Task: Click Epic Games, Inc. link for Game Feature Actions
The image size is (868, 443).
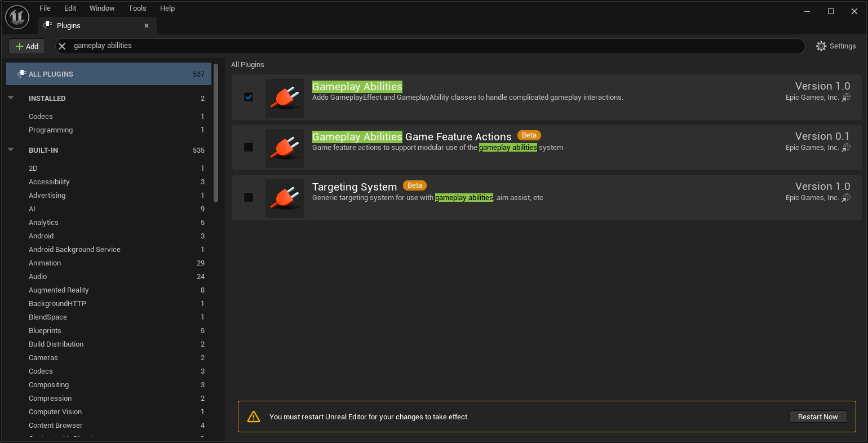Action: click(x=812, y=148)
